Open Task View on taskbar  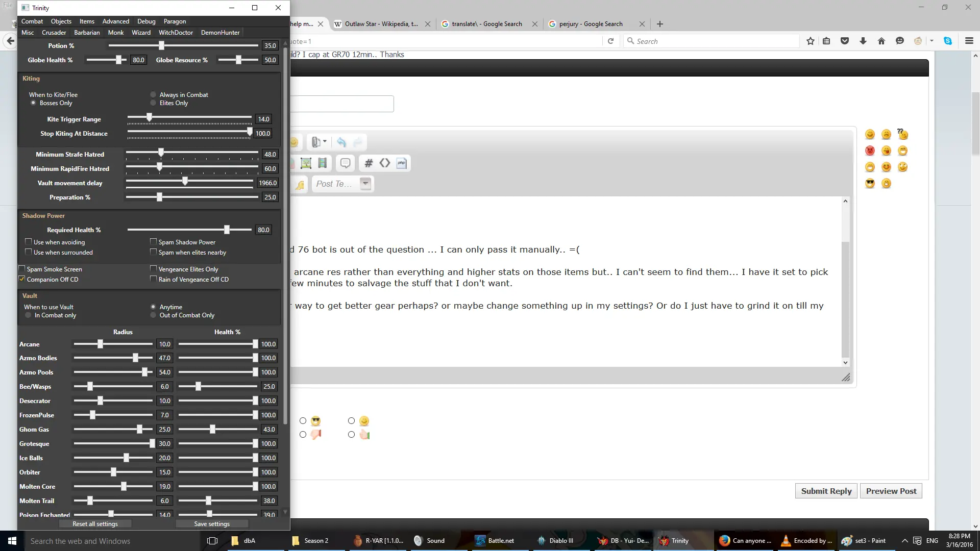pyautogui.click(x=212, y=541)
